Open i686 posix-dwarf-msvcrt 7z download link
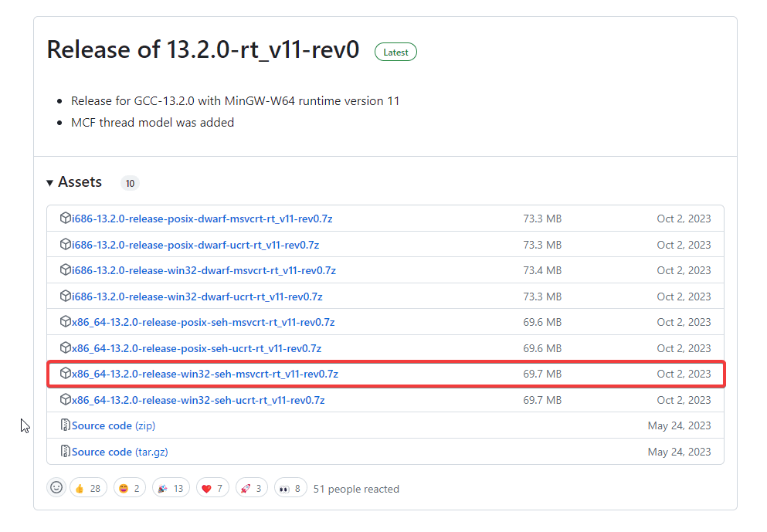This screenshot has height=532, width=767. pos(202,219)
